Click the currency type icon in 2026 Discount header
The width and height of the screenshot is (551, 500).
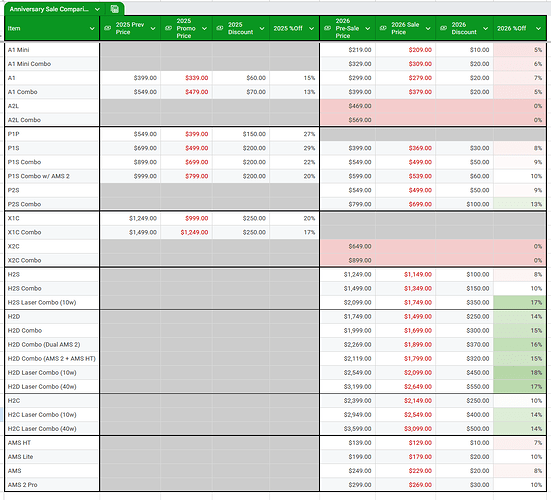click(x=444, y=28)
